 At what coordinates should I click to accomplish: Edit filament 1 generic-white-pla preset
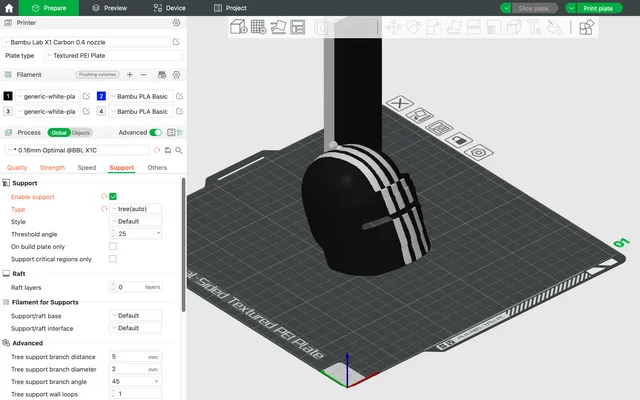click(x=86, y=96)
